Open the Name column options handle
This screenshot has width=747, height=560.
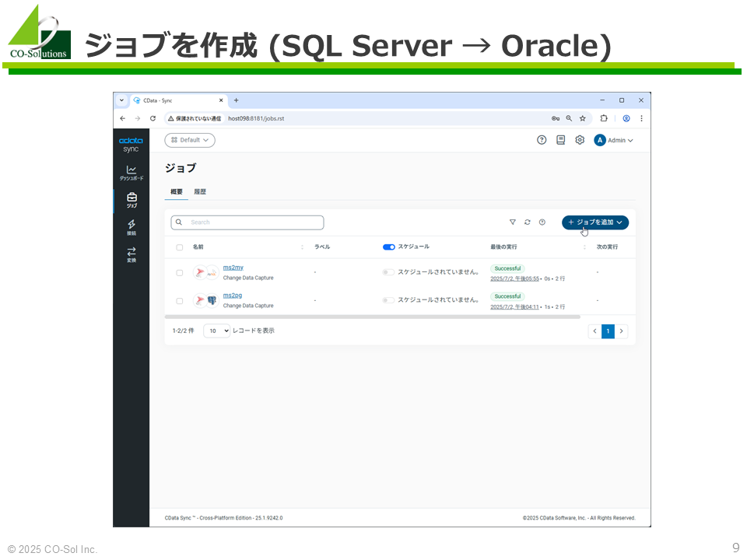(302, 247)
